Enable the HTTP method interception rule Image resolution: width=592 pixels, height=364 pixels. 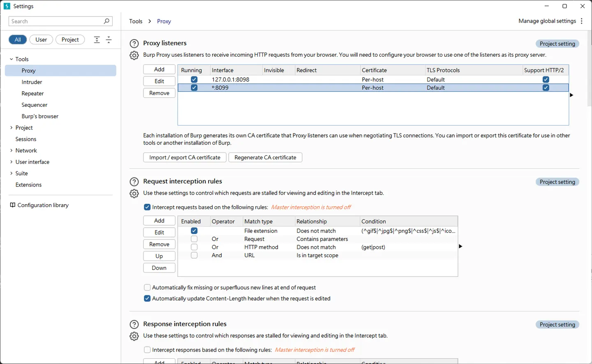(x=194, y=247)
